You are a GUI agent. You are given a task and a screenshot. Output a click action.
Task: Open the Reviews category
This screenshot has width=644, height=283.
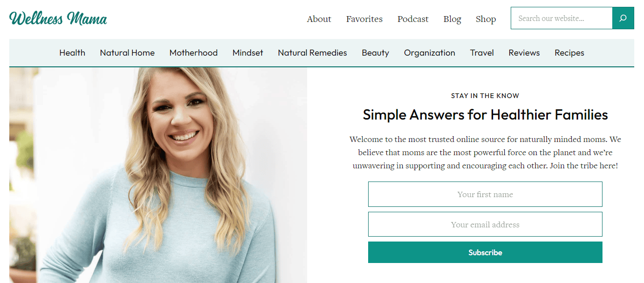click(x=524, y=53)
